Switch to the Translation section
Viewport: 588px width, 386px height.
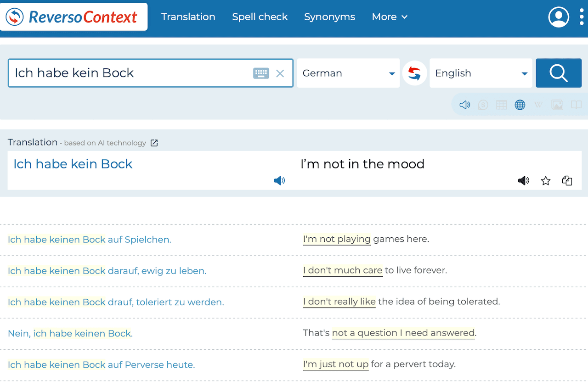(188, 17)
